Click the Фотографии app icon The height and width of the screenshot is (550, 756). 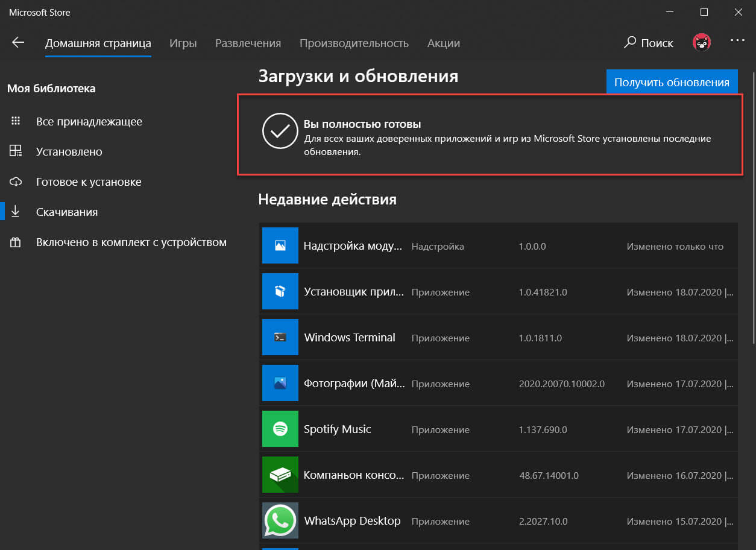[x=280, y=383]
